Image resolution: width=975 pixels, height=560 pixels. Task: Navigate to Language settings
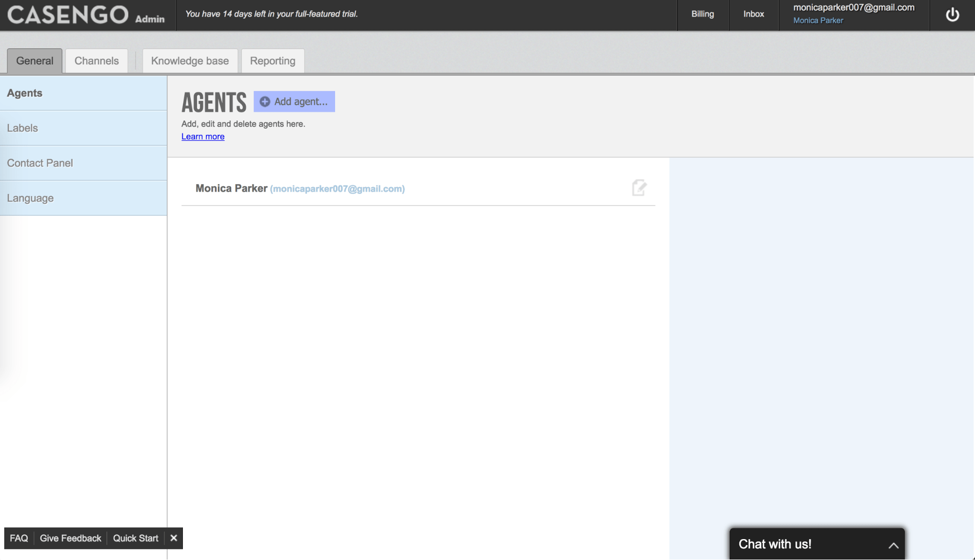[x=30, y=198]
